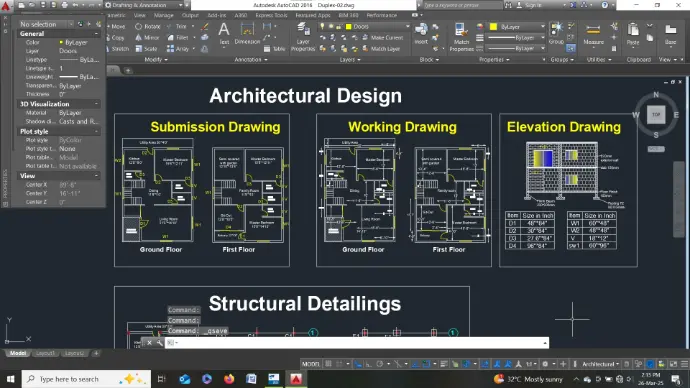Click the Text annotation tool
Viewport: 690px width, 388px height.
(x=224, y=34)
